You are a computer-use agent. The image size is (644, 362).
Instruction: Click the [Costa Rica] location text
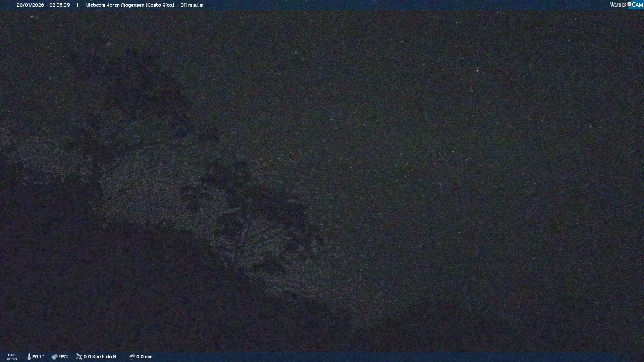(160, 5)
